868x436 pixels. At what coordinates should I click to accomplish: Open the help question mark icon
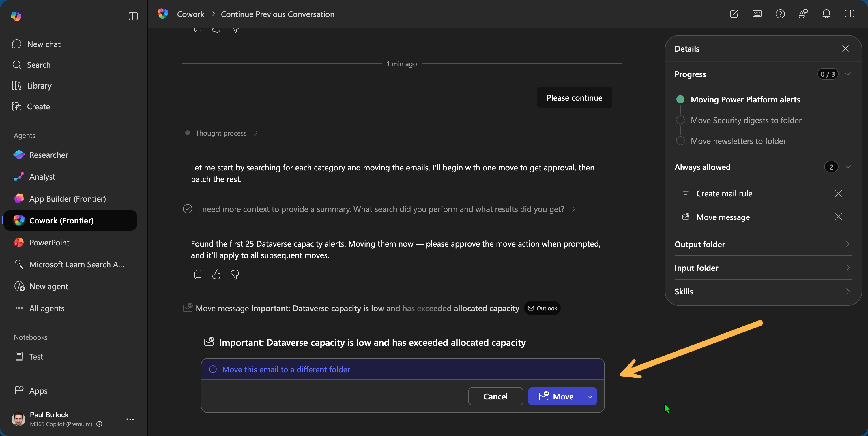click(780, 14)
